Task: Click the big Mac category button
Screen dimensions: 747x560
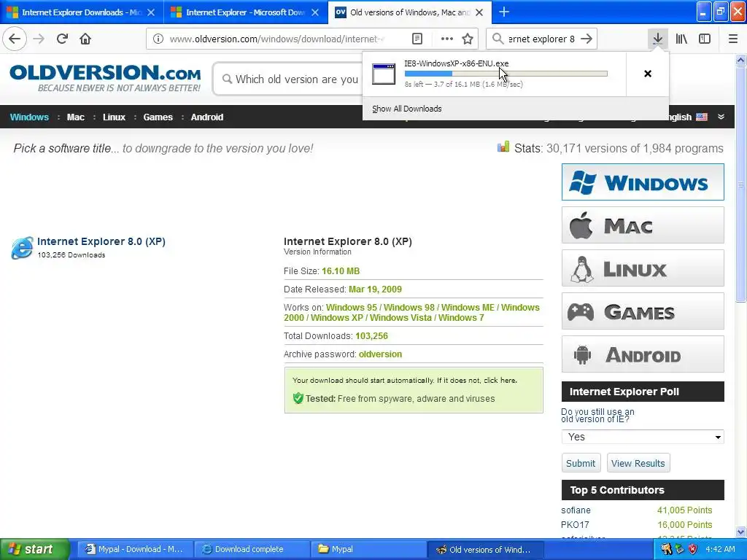Action: pos(643,225)
